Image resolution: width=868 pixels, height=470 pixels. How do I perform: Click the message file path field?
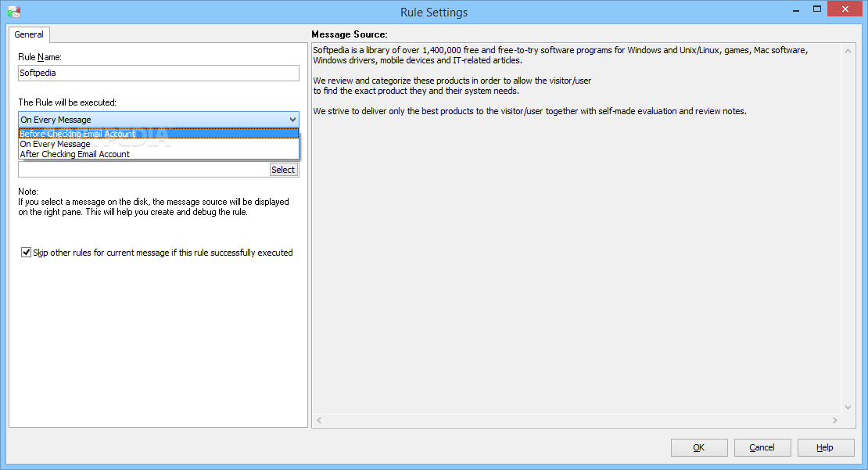144,170
